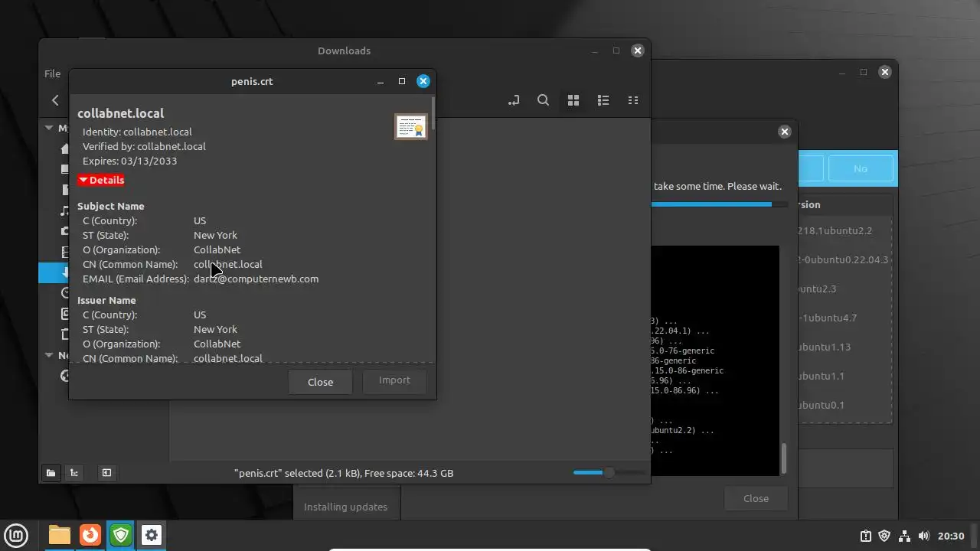Click the "Issuer Name" heading
The width and height of the screenshot is (980, 551).
point(106,300)
